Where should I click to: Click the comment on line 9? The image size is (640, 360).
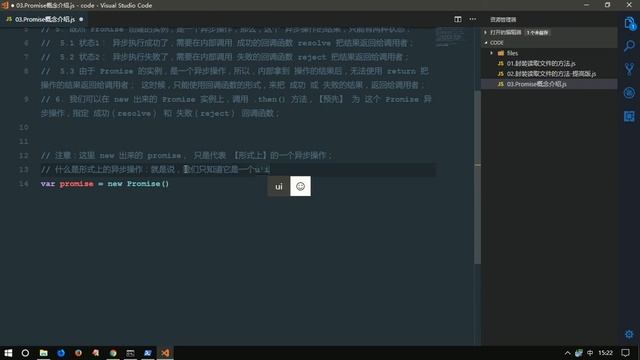236,106
